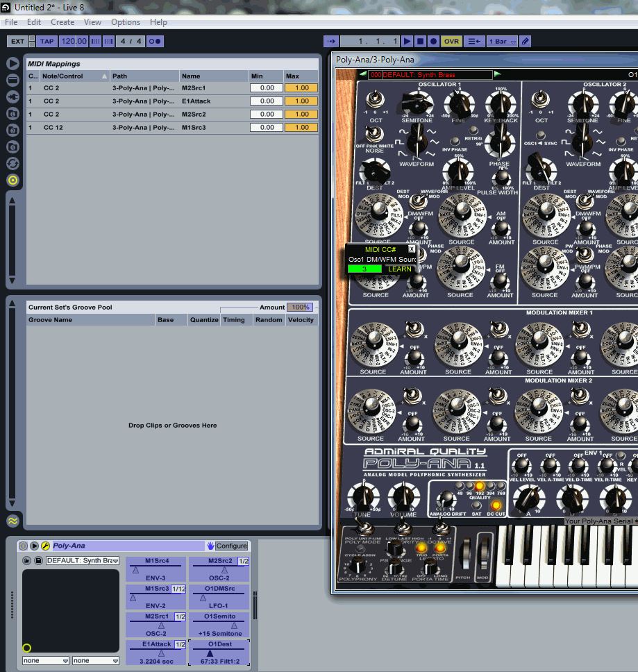
Task: Click Max value field for M1Src3 row
Action: [301, 127]
